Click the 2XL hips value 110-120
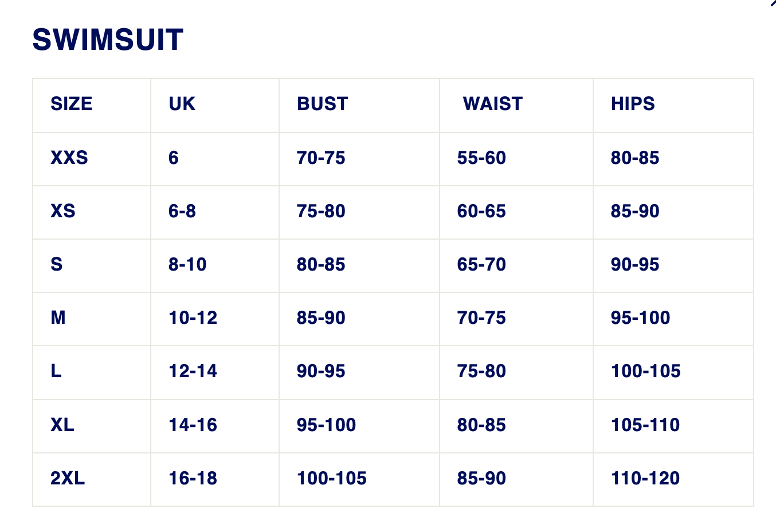This screenshot has width=776, height=532. [x=645, y=478]
